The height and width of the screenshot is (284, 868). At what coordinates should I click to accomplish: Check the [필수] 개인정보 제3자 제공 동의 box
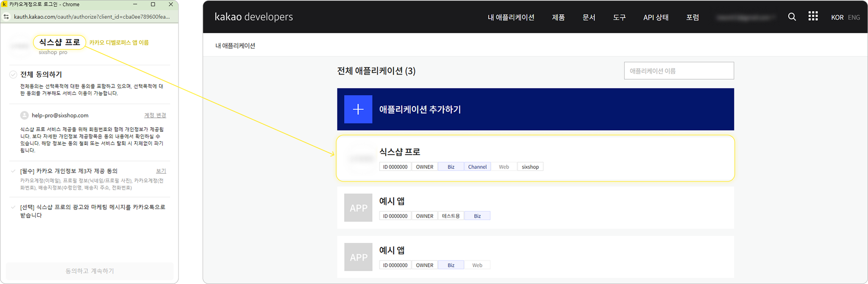13,171
